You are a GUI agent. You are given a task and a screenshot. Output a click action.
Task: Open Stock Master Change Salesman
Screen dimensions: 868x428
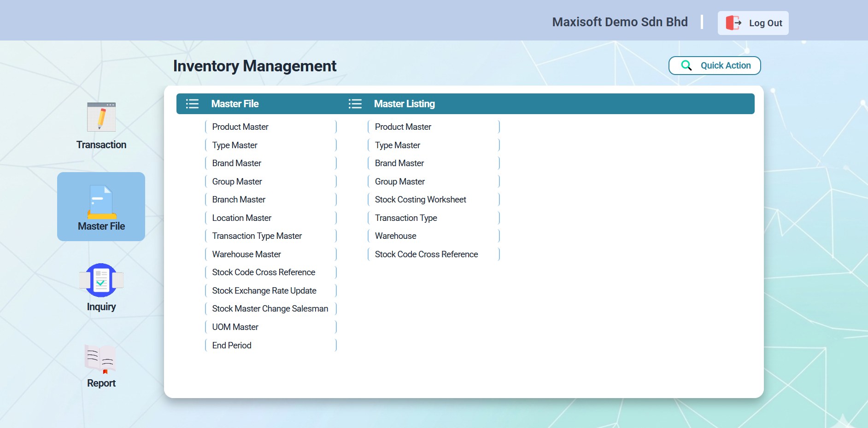coord(271,308)
